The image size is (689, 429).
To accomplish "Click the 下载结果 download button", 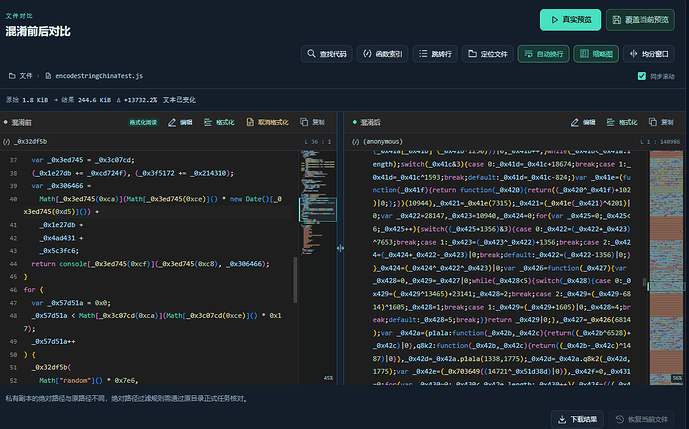I will pos(577,419).
